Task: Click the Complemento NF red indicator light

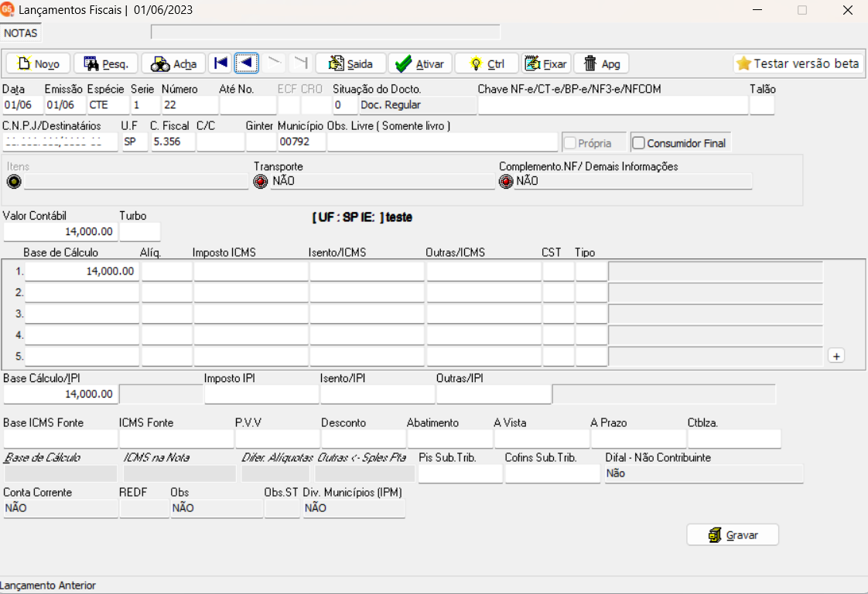Action: (x=506, y=181)
